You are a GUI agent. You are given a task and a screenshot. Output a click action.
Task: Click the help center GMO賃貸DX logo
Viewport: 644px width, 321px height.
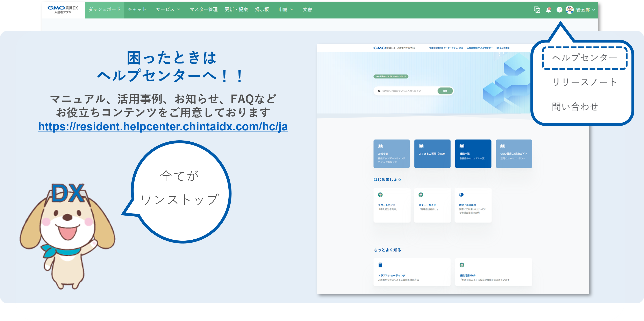click(384, 48)
